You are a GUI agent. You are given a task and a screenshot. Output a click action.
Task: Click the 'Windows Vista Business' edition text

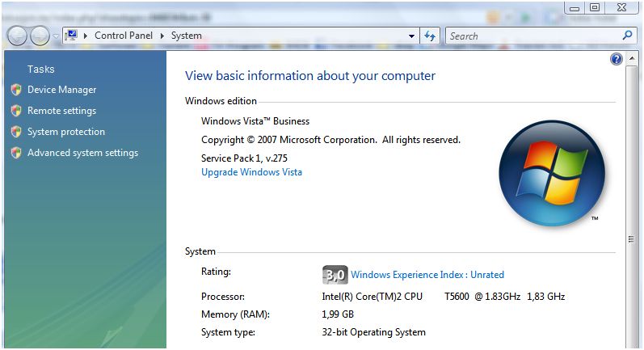(x=255, y=121)
